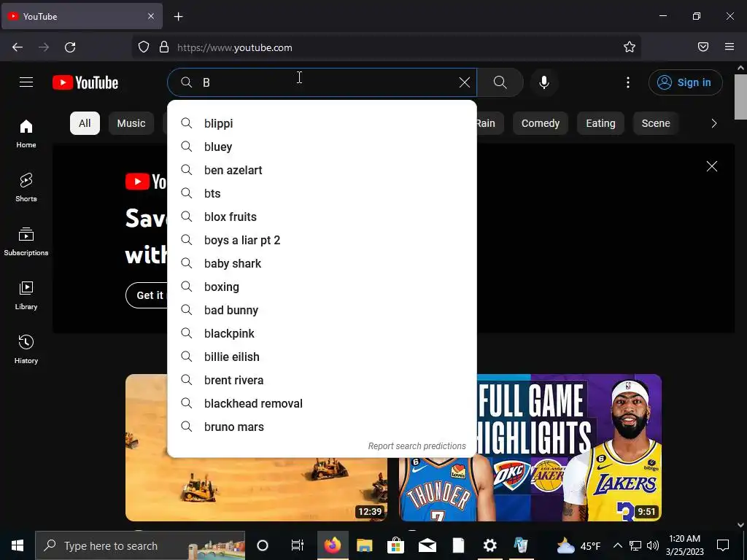747x560 pixels.
Task: Choose the 'boxing' search suggestion
Action: [322, 287]
